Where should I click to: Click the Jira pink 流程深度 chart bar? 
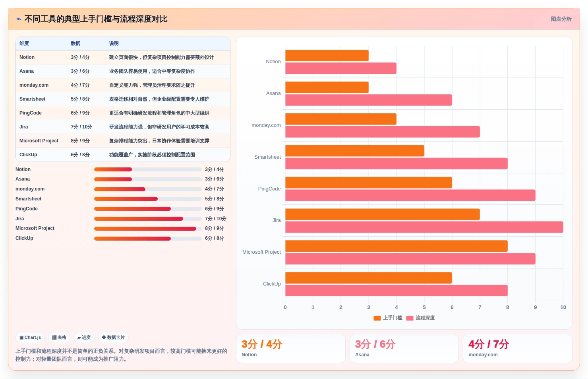[424, 227]
